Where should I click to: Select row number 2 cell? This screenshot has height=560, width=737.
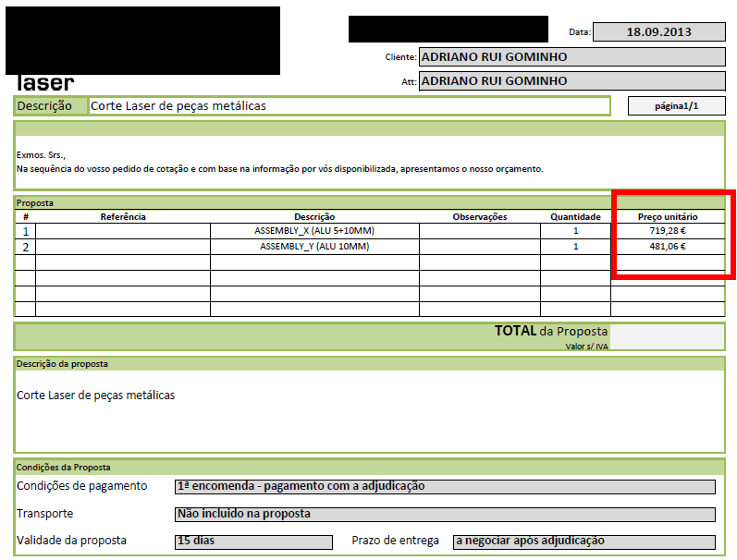pos(25,247)
